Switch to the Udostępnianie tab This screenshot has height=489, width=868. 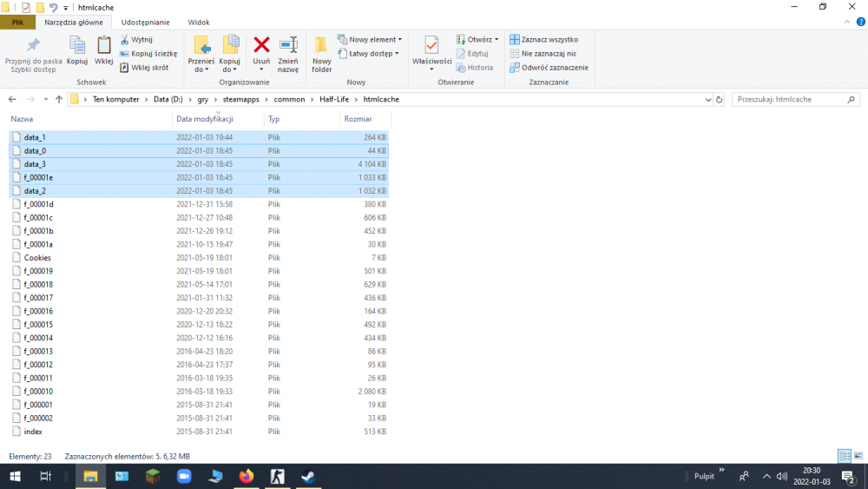(146, 23)
